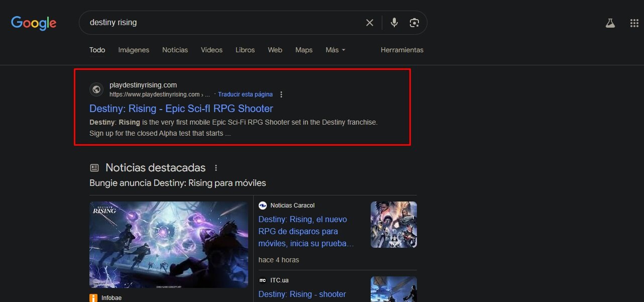Switch to the Maps tab

304,50
